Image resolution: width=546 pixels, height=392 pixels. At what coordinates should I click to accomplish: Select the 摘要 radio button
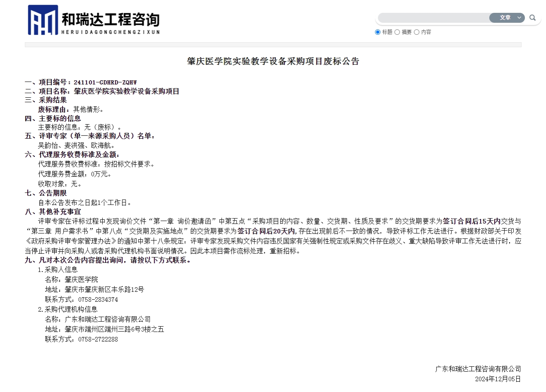(x=397, y=32)
